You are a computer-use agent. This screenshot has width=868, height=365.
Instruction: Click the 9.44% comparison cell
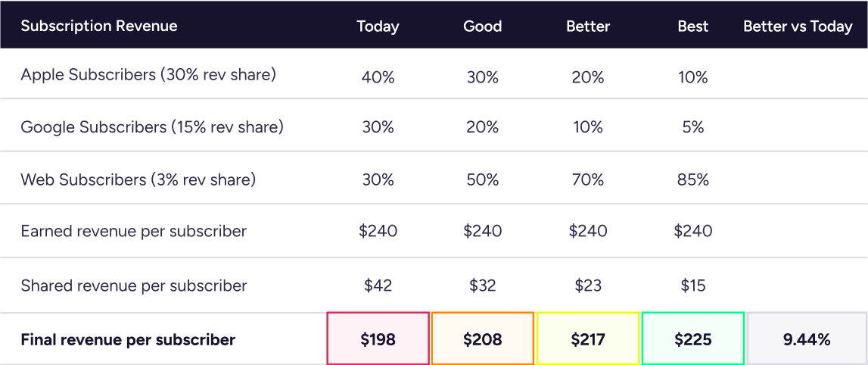pos(807,339)
